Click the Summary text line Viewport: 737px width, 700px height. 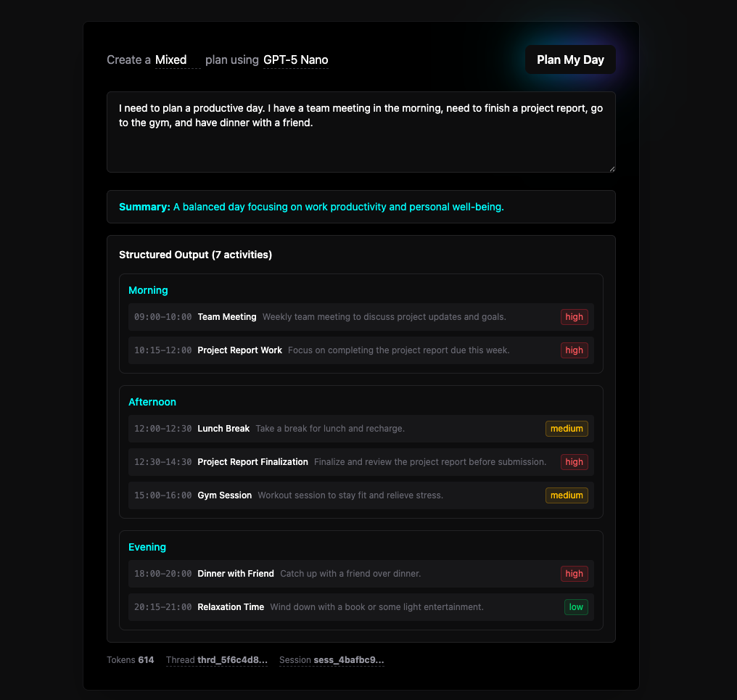click(312, 207)
